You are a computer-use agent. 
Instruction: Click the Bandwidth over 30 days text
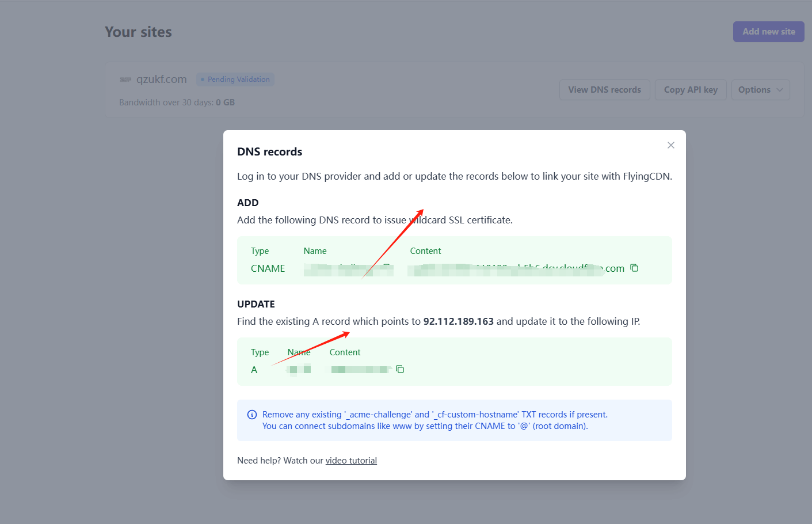pos(177,102)
